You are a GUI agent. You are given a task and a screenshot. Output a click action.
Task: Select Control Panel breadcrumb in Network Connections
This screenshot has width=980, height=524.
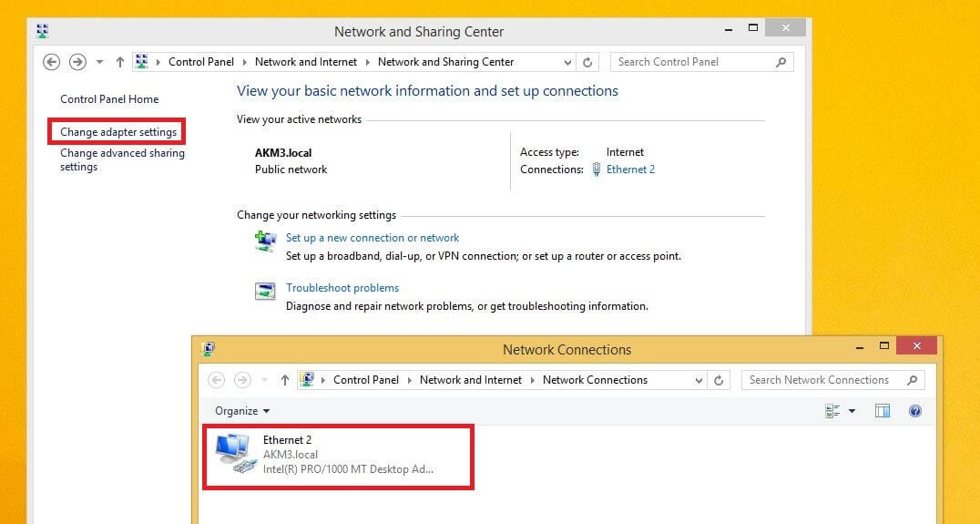365,379
